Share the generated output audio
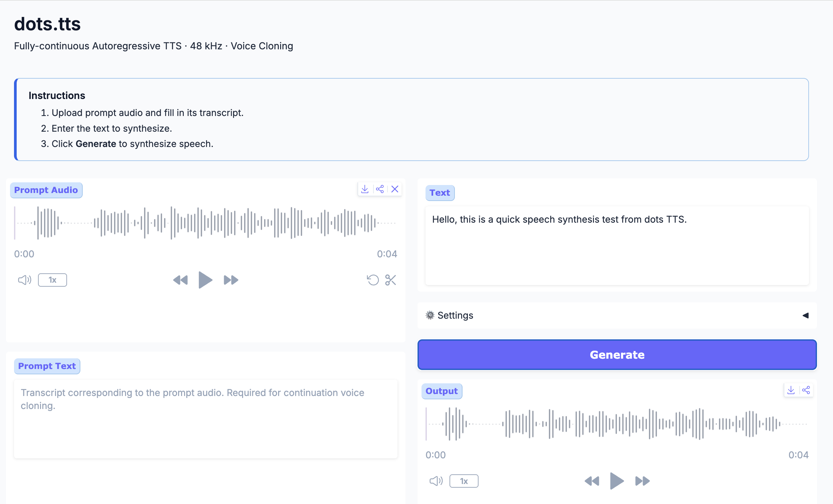This screenshot has width=833, height=504. tap(806, 390)
